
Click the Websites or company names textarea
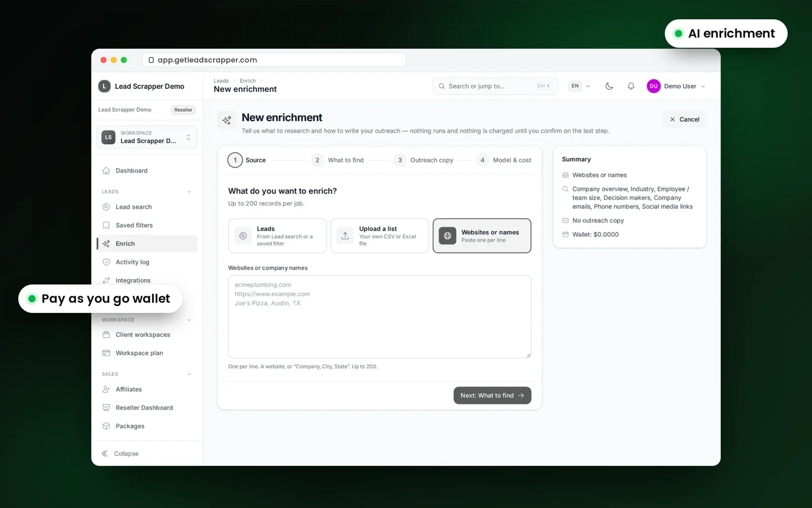click(x=380, y=317)
